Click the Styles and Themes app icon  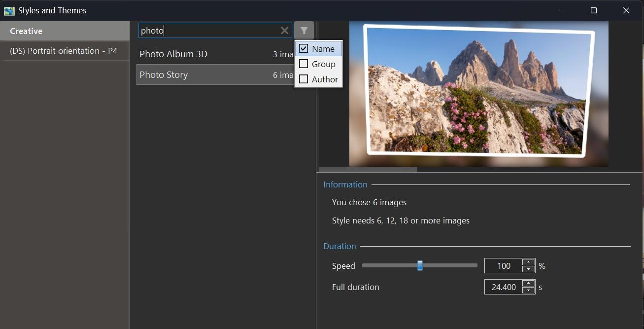point(9,10)
